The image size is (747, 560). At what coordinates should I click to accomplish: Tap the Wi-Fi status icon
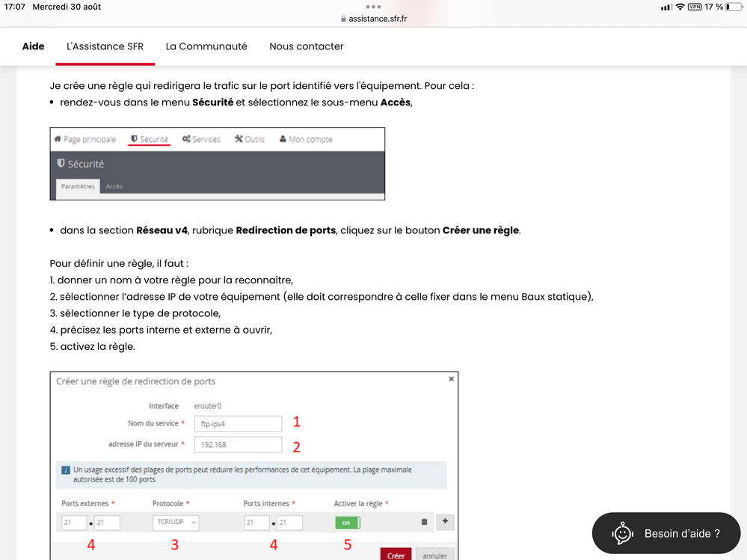[680, 7]
